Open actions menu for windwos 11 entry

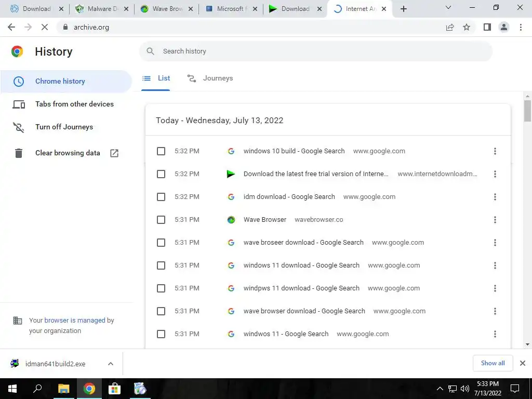(x=495, y=334)
